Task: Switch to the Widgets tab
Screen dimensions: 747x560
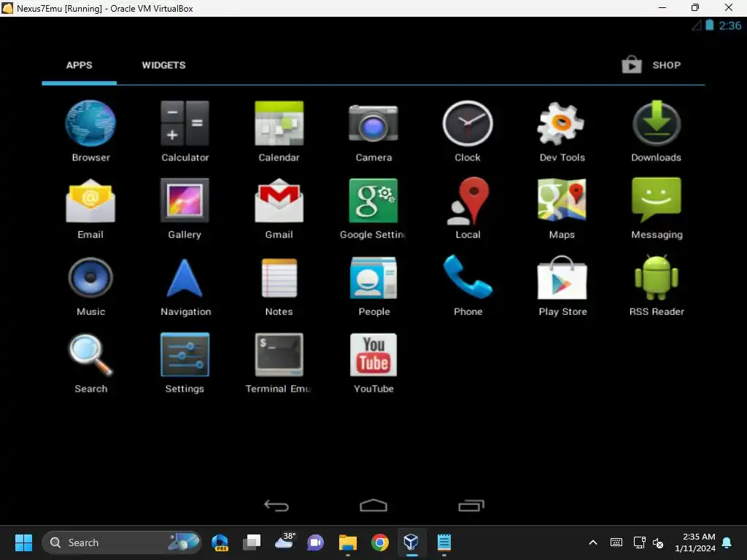Action: click(x=163, y=65)
